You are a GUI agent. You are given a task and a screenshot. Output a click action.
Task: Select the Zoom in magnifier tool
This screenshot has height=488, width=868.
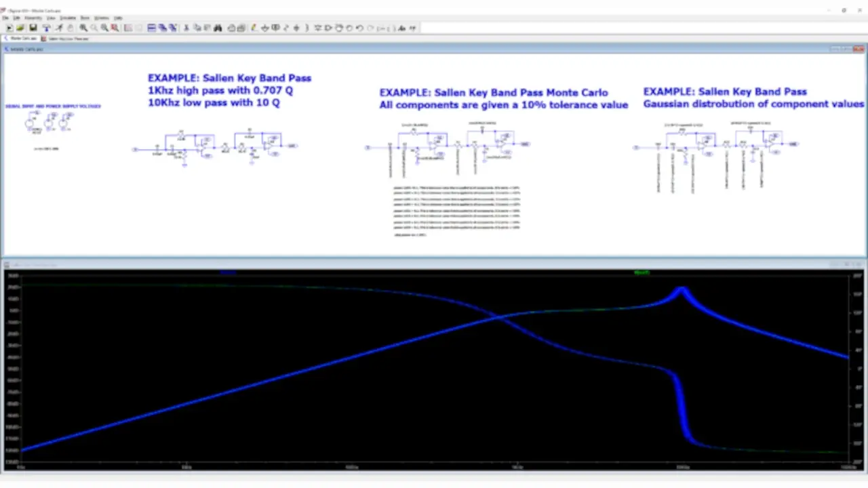point(83,28)
